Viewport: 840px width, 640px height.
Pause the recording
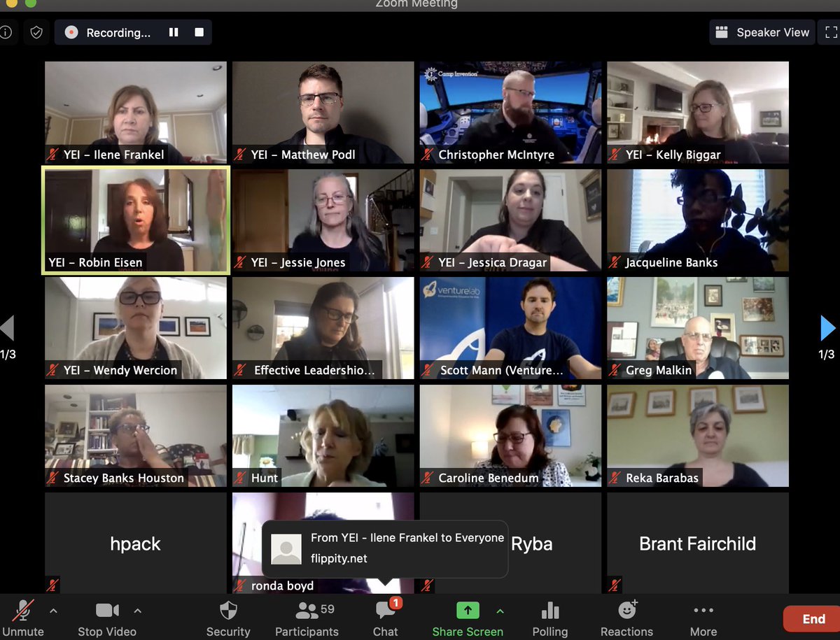[x=174, y=32]
